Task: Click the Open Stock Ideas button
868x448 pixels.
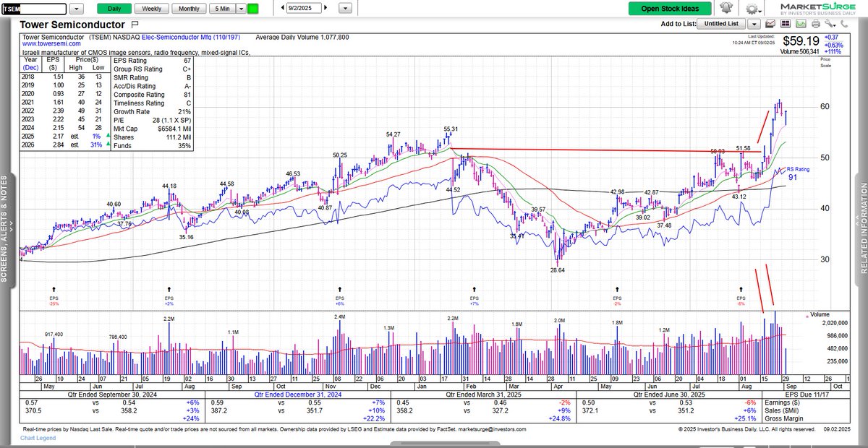Action: pos(671,9)
